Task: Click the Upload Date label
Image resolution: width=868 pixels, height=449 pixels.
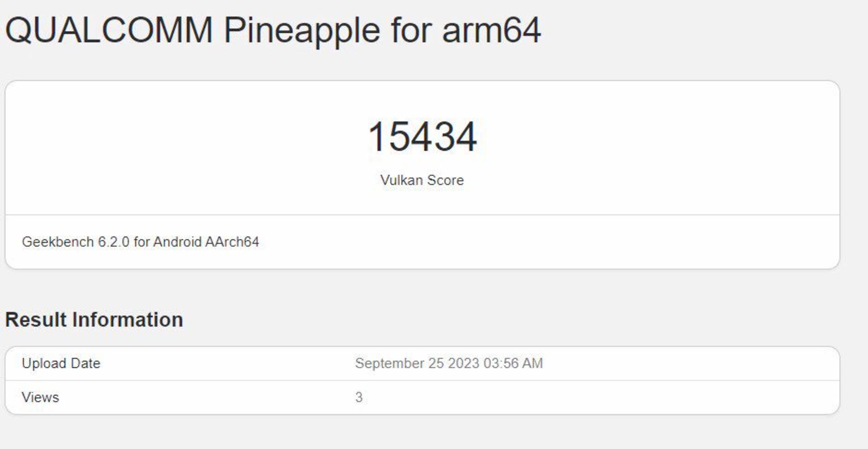Action: click(x=61, y=364)
